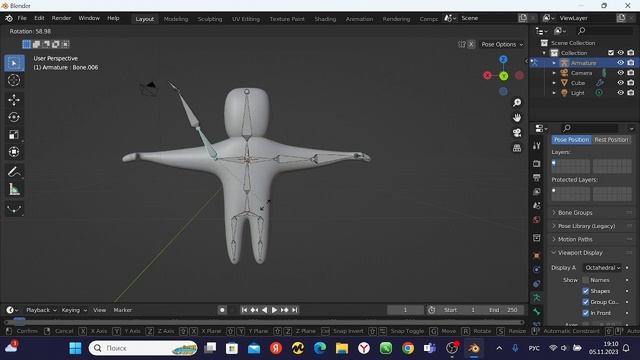Screen dimensions: 640x360
Task: Switch to the UV Editing workspace tab
Action: pos(246,19)
